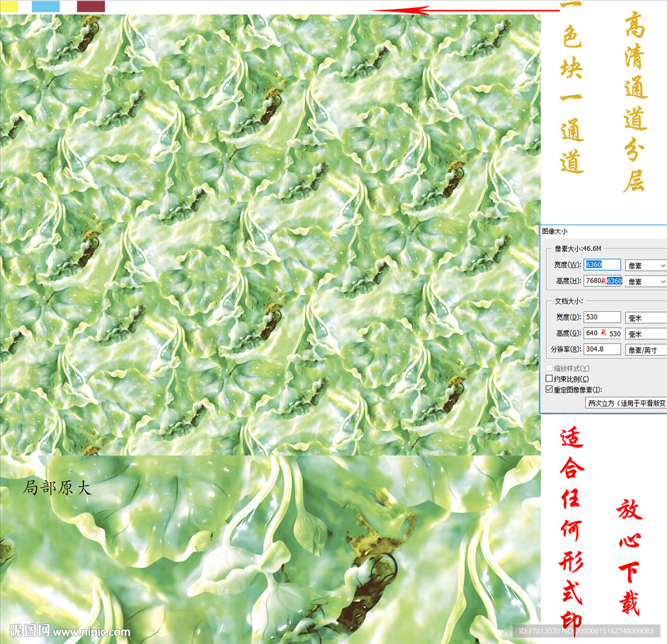Open the 两次立方 resample method dropdown
Image resolution: width=667 pixels, height=644 pixels.
click(x=626, y=403)
